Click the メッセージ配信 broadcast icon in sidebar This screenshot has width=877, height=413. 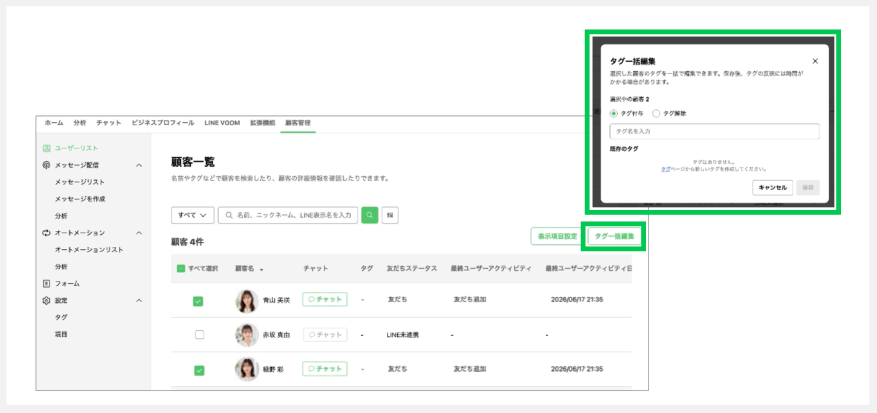click(47, 165)
